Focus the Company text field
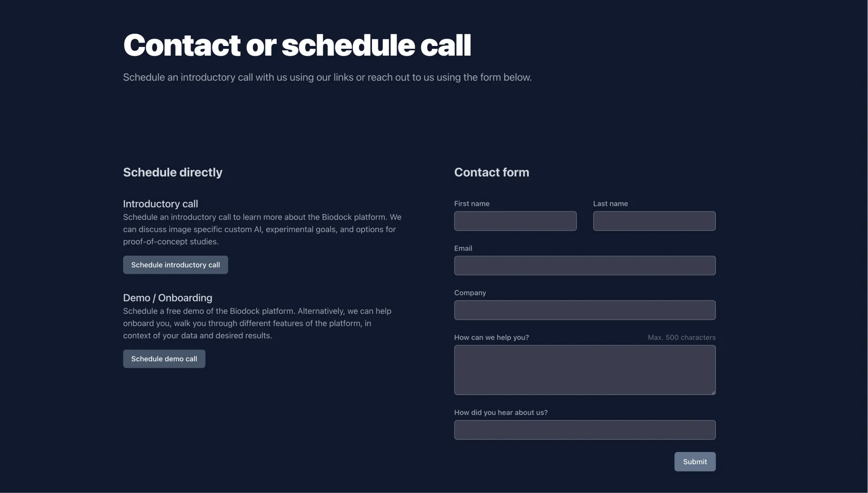Viewport: 868px width, 493px height. [x=584, y=310]
